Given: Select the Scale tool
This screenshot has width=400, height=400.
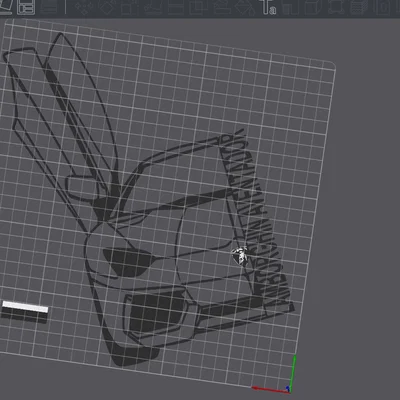Looking at the screenshot, I should coord(128,7).
